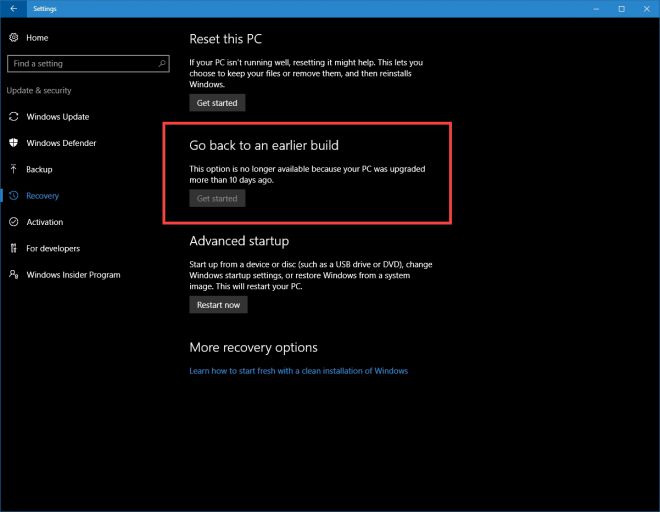The height and width of the screenshot is (512, 660).
Task: Click the Find a setting search field
Action: (x=80, y=63)
